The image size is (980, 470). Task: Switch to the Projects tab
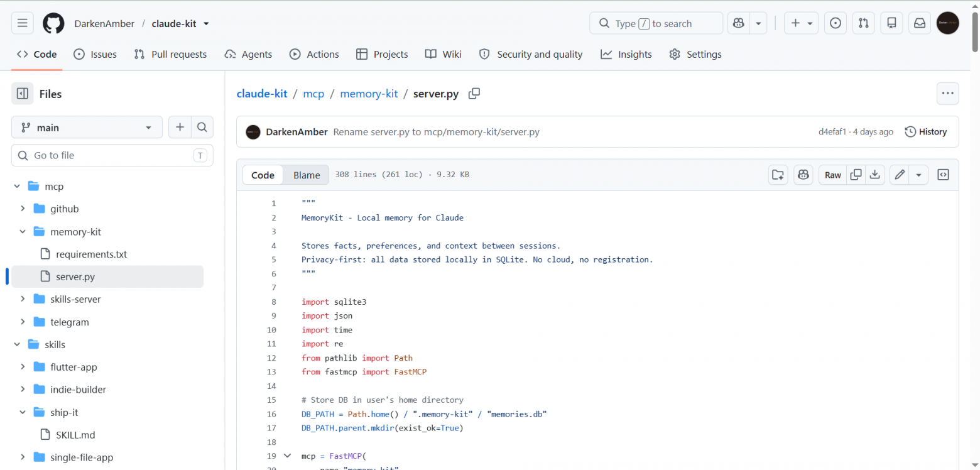tap(382, 54)
